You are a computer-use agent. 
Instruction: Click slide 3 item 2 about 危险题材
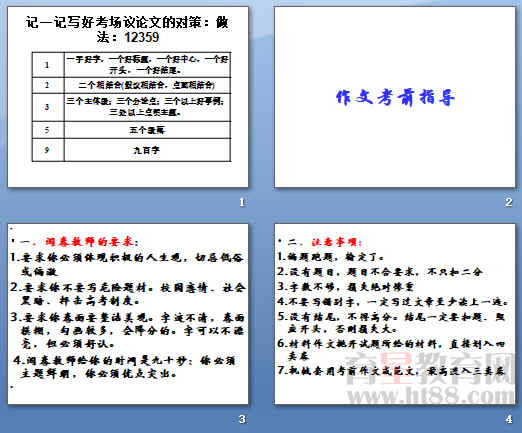tap(128, 294)
